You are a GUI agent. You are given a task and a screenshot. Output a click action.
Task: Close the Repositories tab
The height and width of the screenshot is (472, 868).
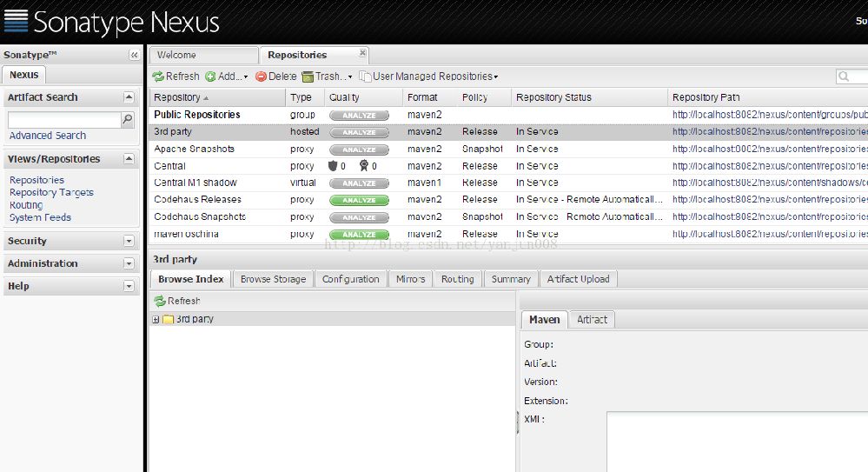(362, 53)
